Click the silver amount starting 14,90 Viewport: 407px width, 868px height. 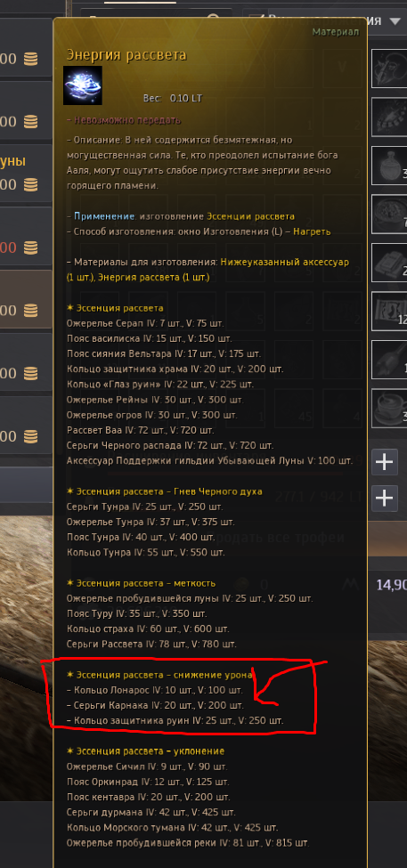coord(392,585)
